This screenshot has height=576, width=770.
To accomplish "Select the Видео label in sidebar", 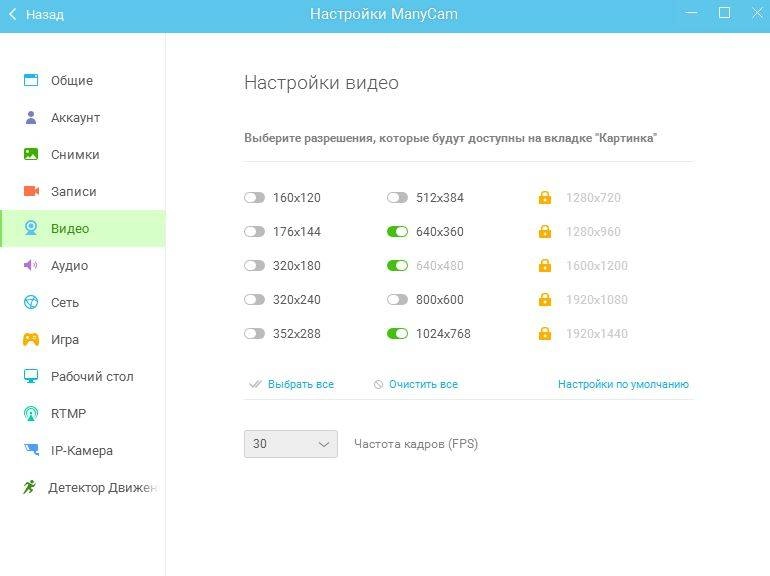I will tap(70, 228).
